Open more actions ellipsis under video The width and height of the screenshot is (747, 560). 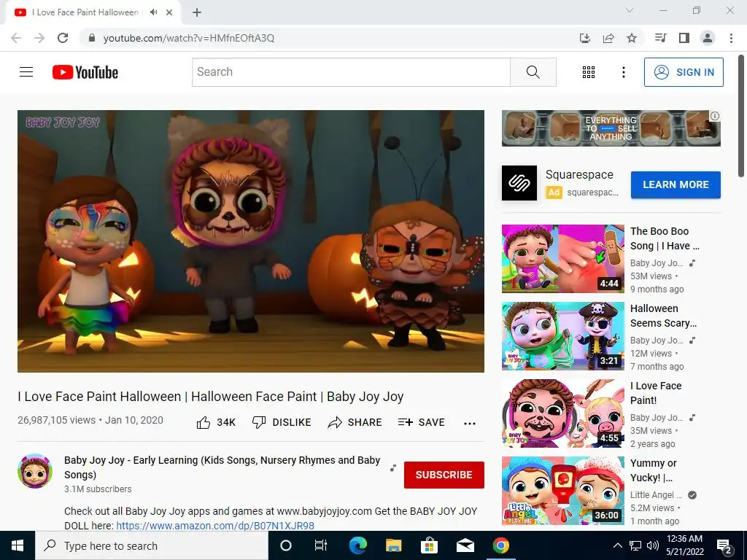click(x=470, y=423)
